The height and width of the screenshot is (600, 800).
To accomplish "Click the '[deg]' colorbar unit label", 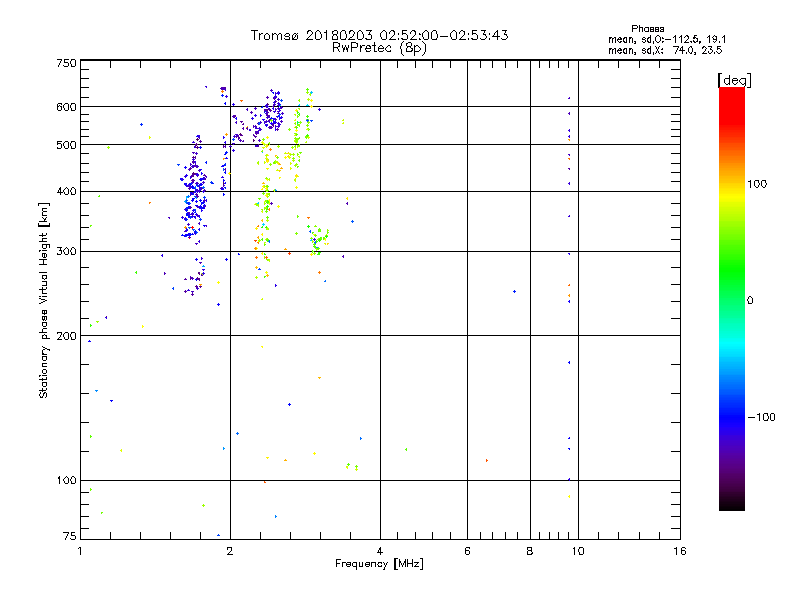I will [734, 80].
